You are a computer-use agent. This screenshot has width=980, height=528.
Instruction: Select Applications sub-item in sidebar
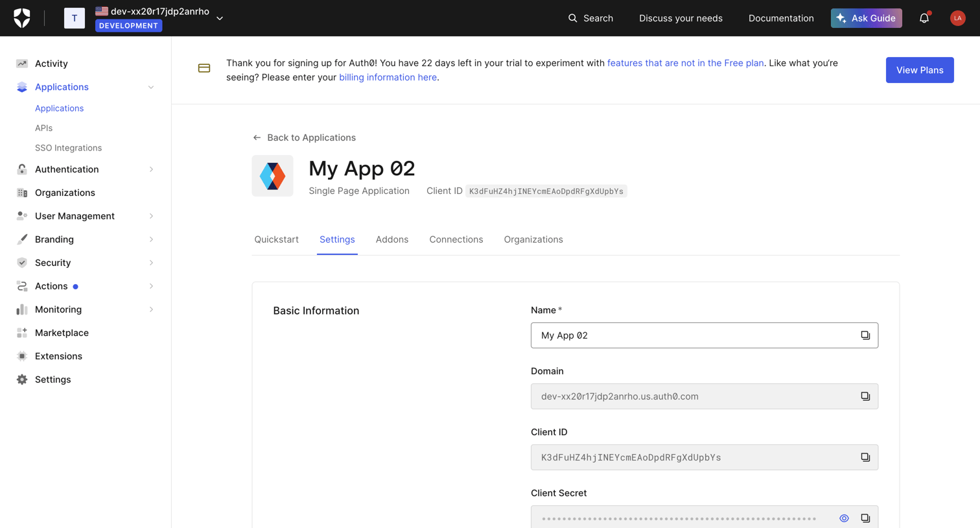click(59, 108)
